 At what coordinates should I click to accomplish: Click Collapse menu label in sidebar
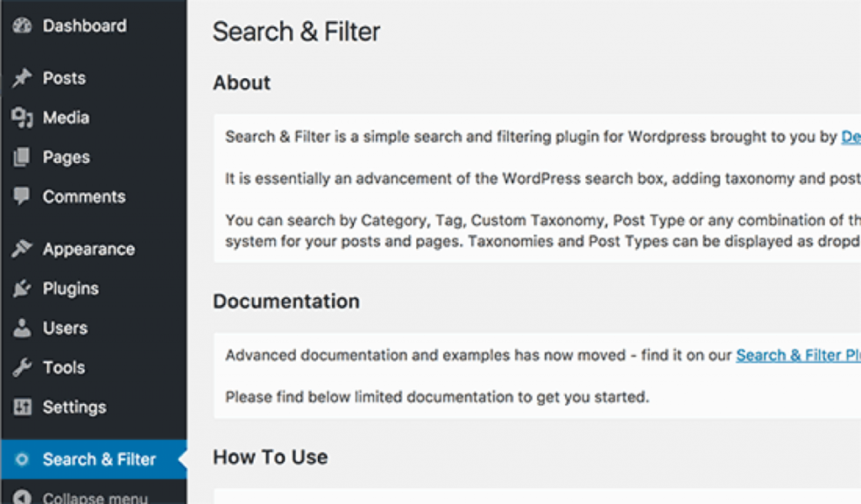(x=96, y=498)
